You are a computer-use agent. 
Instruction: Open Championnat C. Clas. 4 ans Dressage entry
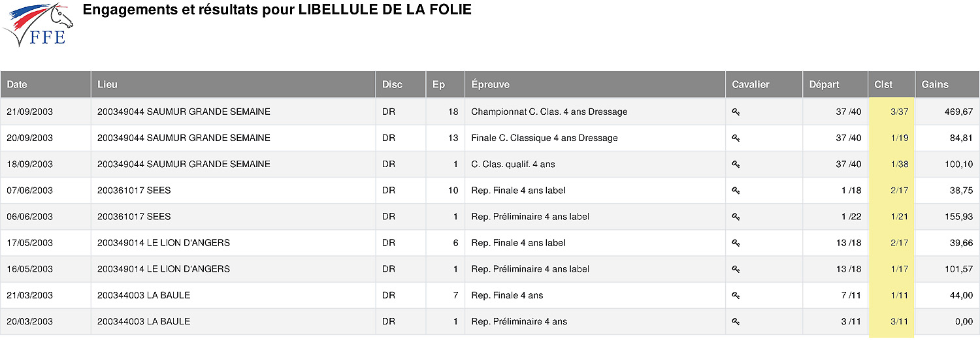[549, 112]
